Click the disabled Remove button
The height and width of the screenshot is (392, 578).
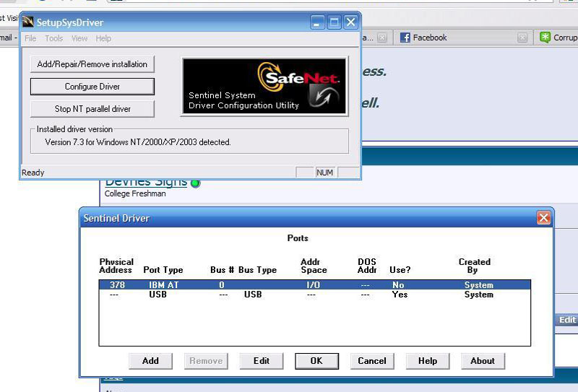206,361
